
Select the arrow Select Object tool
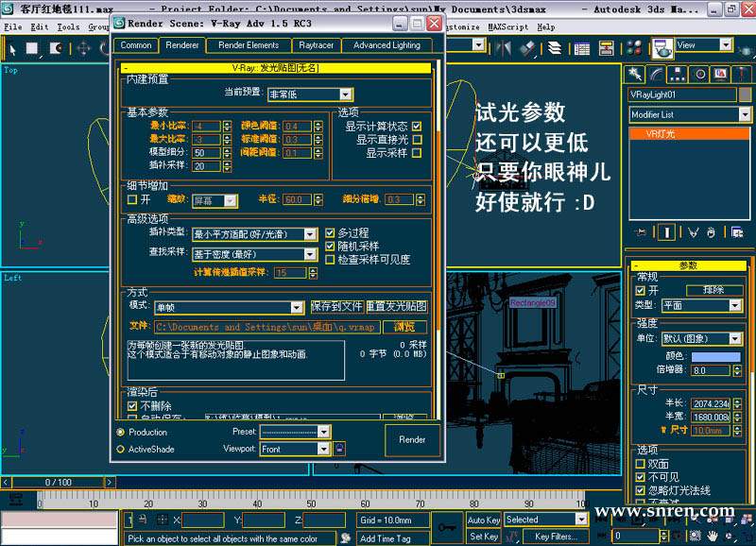click(12, 48)
